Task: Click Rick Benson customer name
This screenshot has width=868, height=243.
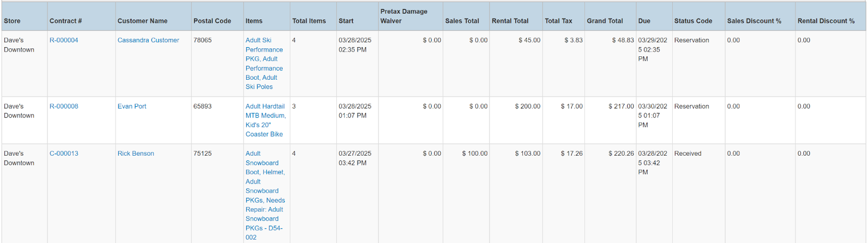Action: 136,154
